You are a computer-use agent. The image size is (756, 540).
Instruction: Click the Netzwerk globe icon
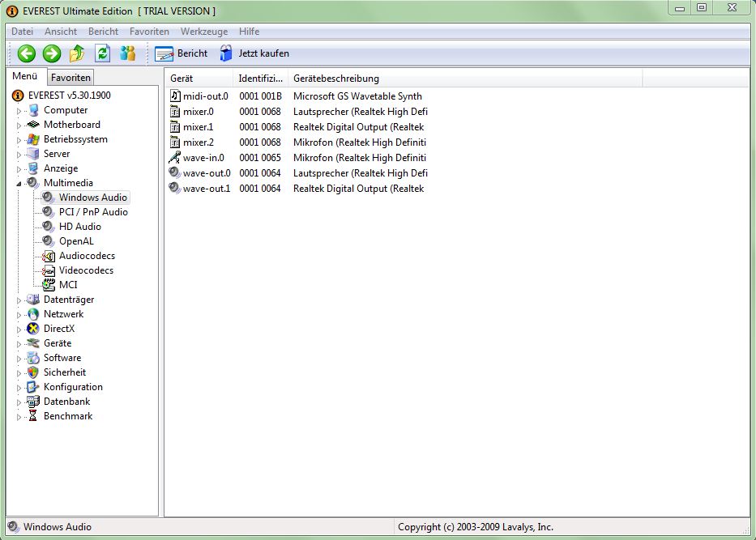coord(33,314)
